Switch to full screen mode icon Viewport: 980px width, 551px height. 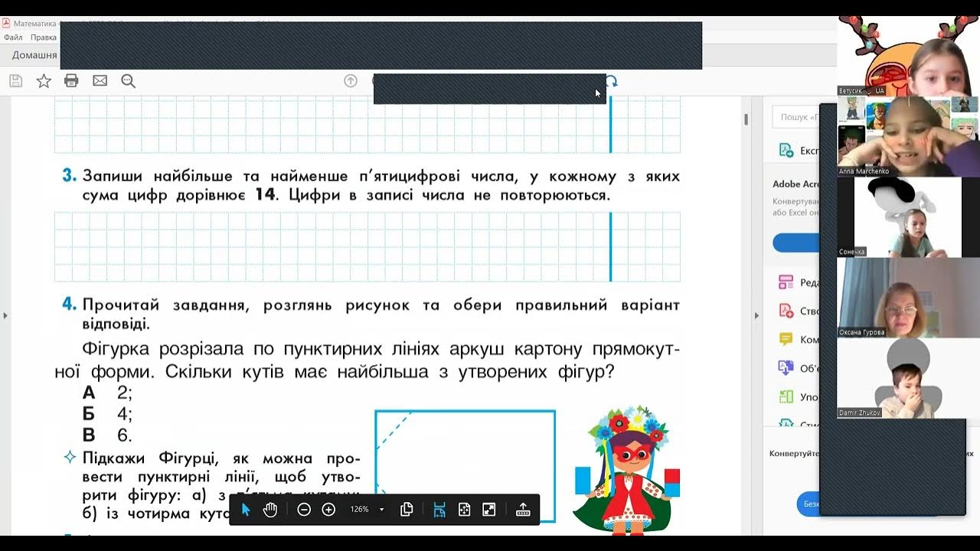tap(489, 510)
